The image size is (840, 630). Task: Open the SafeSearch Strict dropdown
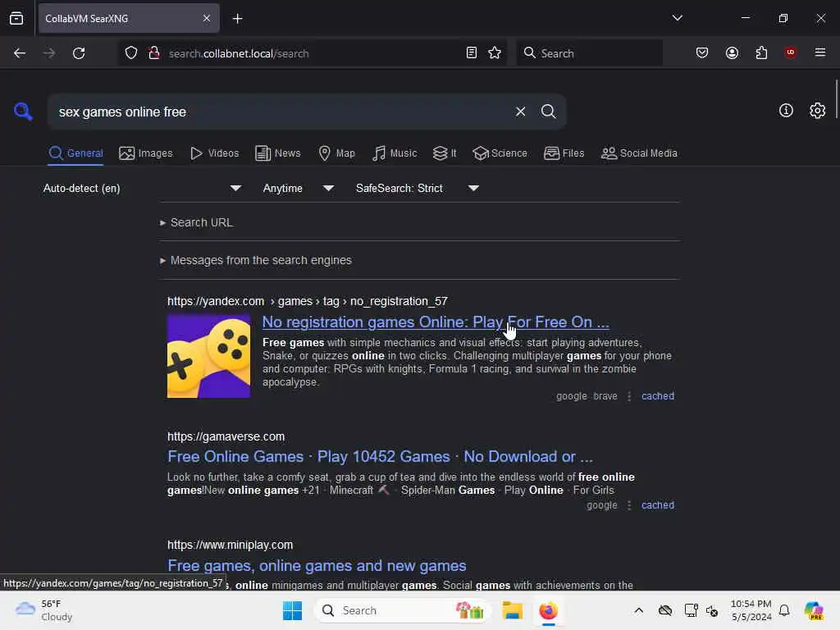(x=417, y=188)
